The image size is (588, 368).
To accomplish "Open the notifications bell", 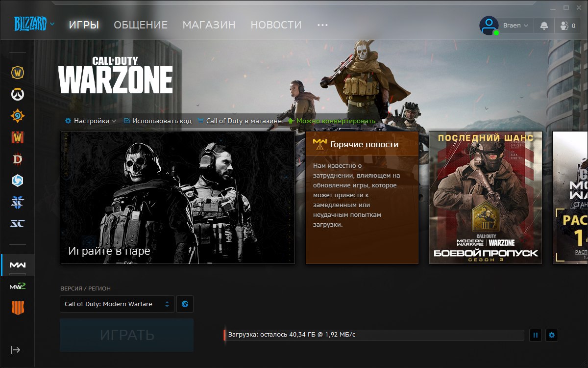I will coord(544,26).
